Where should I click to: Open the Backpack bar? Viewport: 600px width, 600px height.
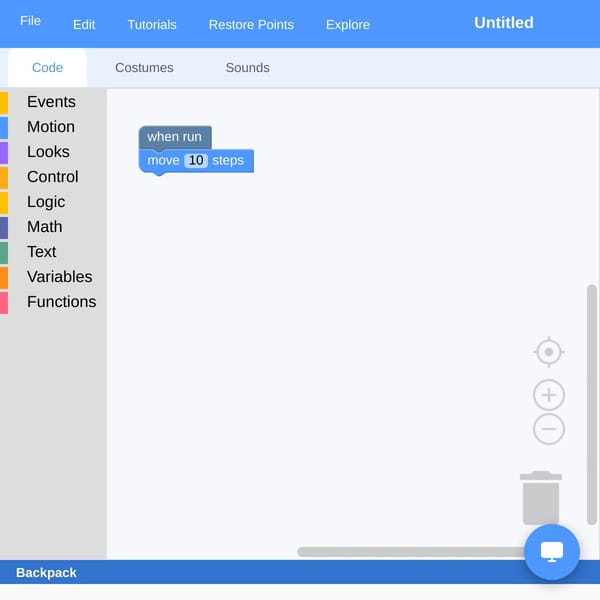click(x=300, y=572)
